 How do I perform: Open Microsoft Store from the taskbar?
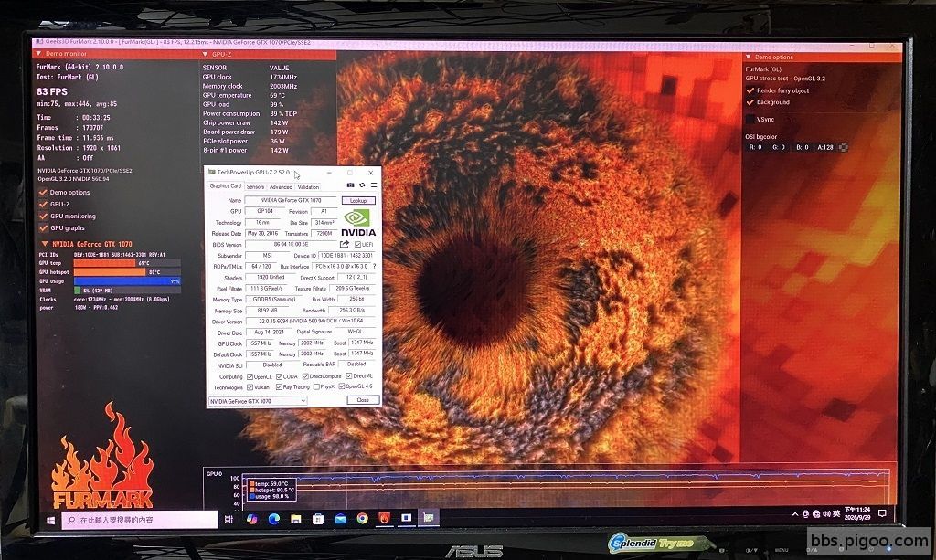click(318, 519)
